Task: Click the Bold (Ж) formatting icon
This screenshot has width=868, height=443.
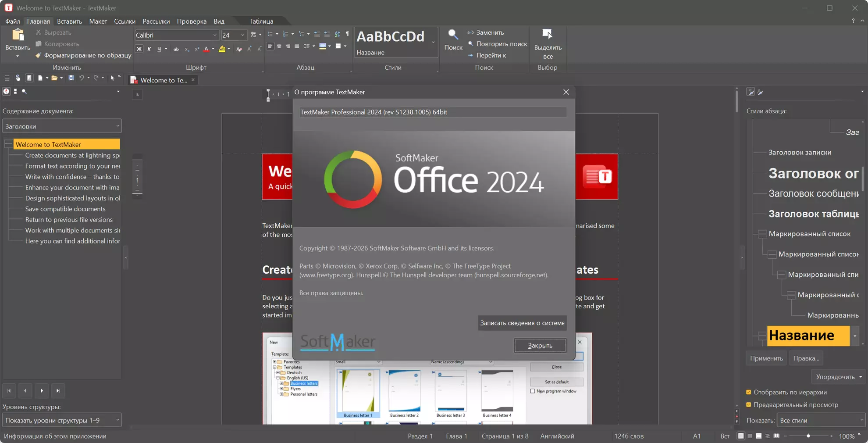Action: (139, 49)
